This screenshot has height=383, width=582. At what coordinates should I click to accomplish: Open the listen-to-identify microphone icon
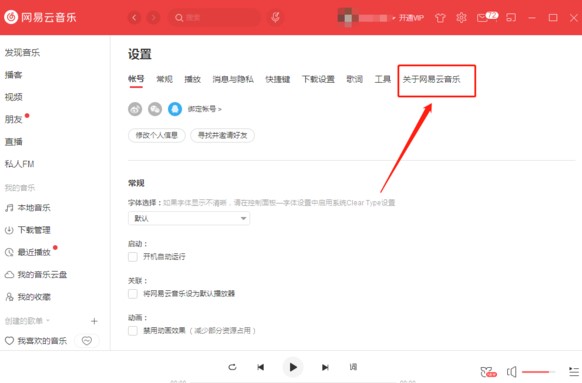point(275,17)
